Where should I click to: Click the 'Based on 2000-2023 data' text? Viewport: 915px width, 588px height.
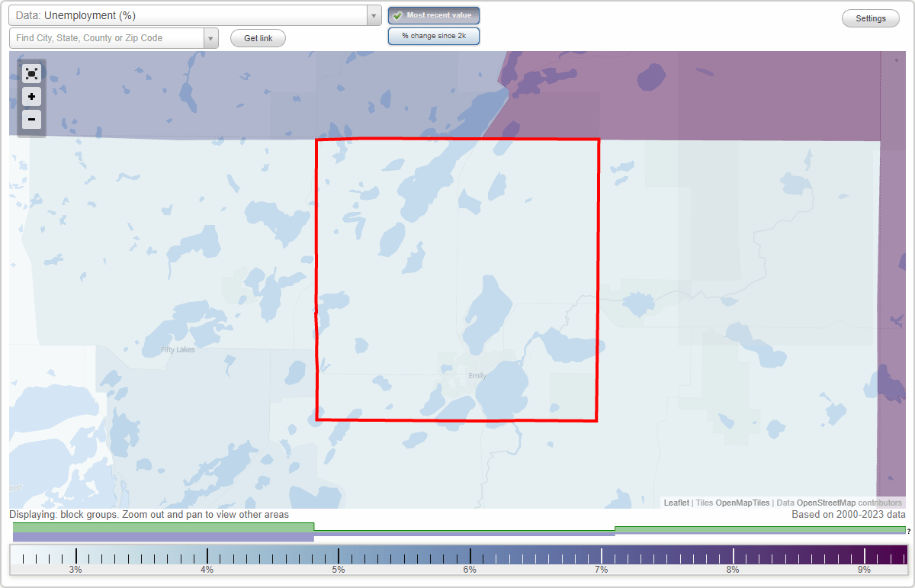pyautogui.click(x=849, y=515)
